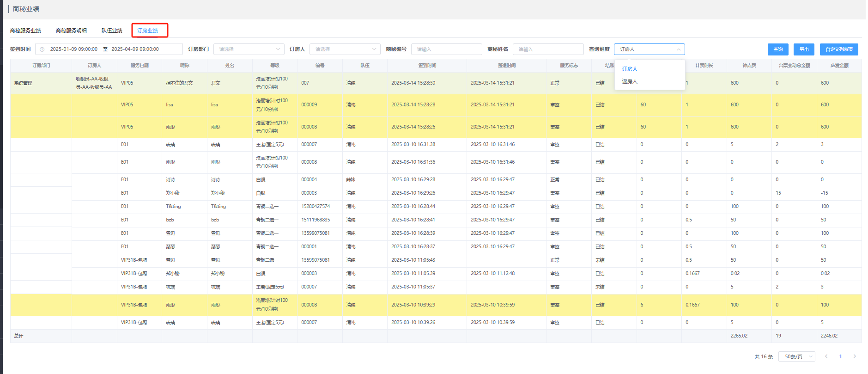Click the 总计 summary row label
This screenshot has width=868, height=374.
[x=18, y=336]
